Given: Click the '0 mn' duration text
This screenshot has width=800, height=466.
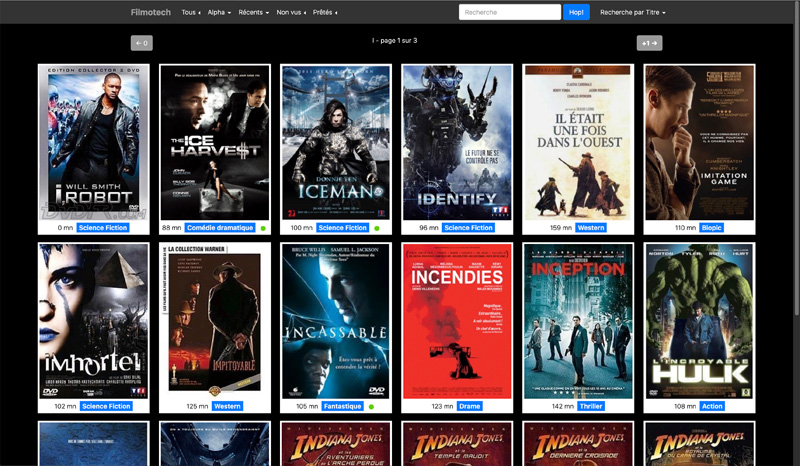Looking at the screenshot, I should click(x=65, y=228).
